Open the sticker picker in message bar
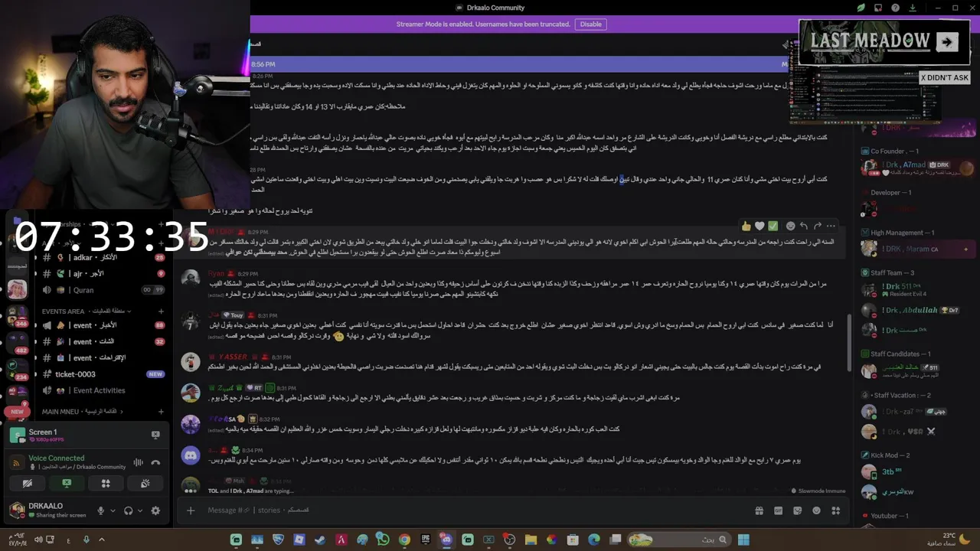 (x=797, y=510)
